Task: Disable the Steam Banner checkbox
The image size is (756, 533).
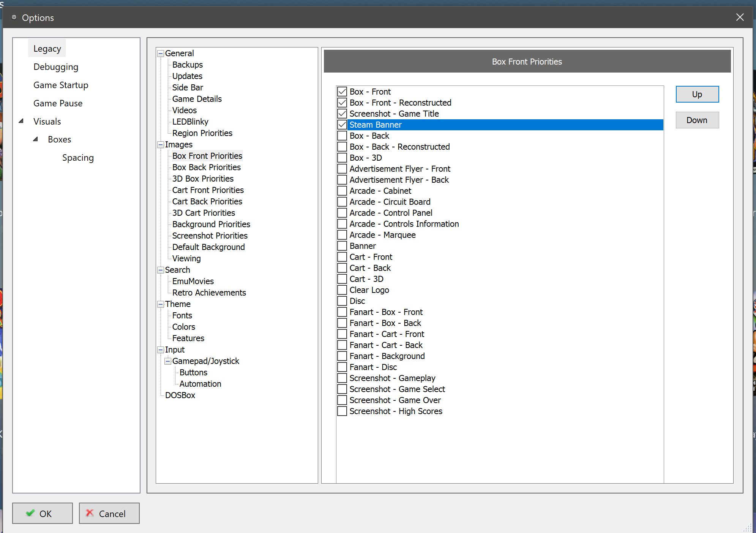Action: pyautogui.click(x=342, y=125)
